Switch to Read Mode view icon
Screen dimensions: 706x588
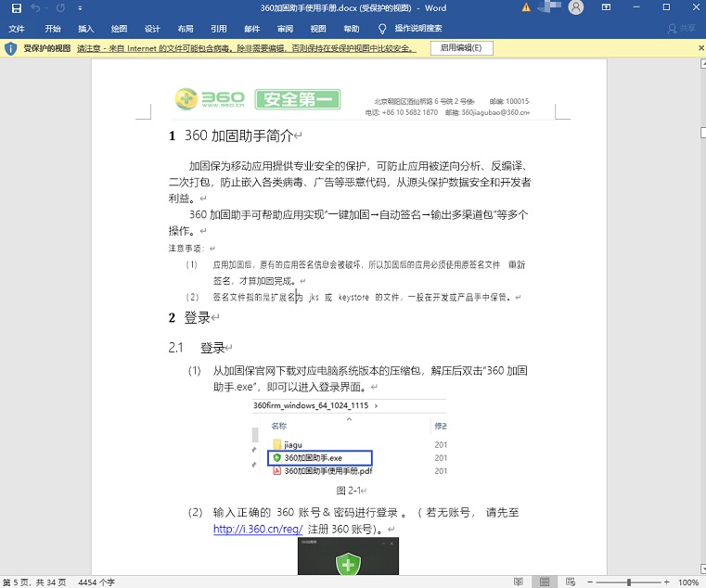click(519, 582)
